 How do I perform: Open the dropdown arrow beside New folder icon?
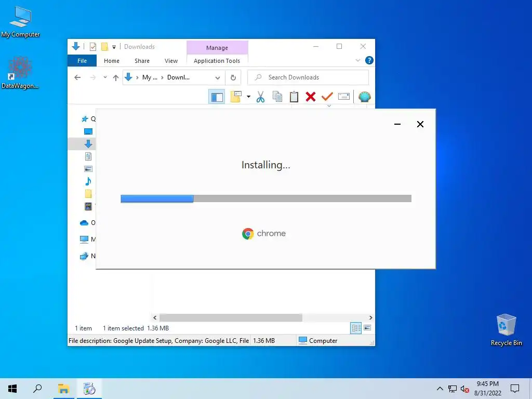[248, 97]
